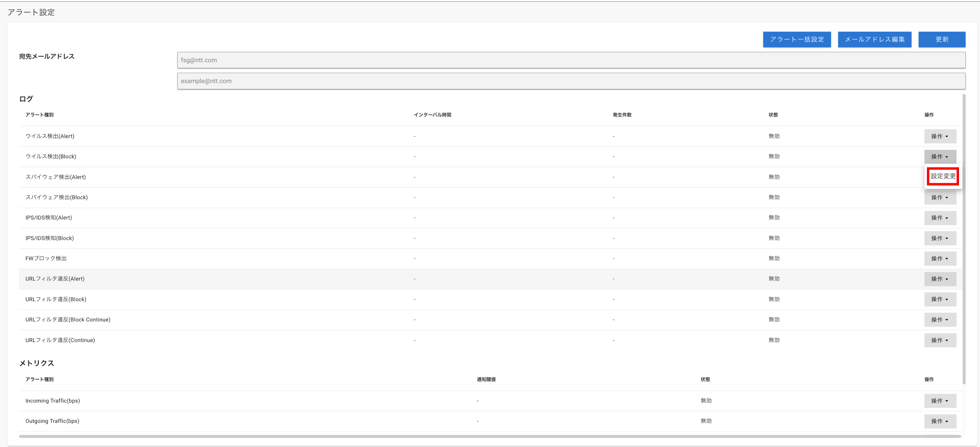980x447 pixels.
Task: Click the horizontal scrollbar at the bottom
Action: 490,437
